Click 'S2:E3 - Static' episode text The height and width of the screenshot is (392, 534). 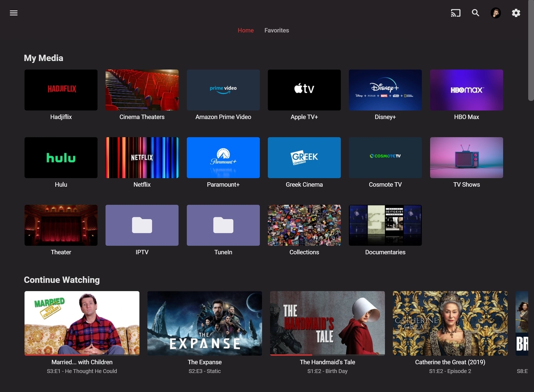coord(205,371)
